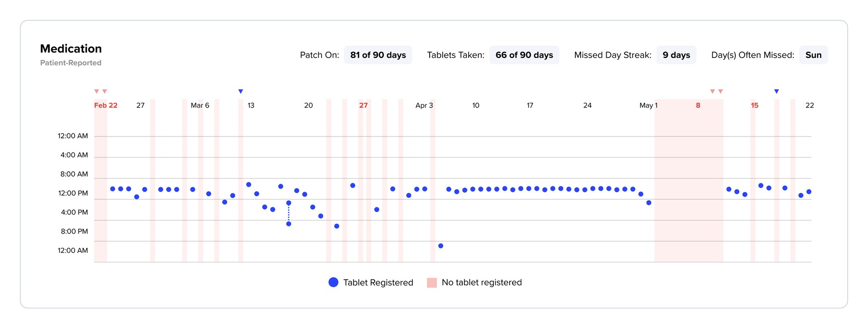This screenshot has width=868, height=329.
Task: Select the 'May 1' date label
Action: click(649, 105)
